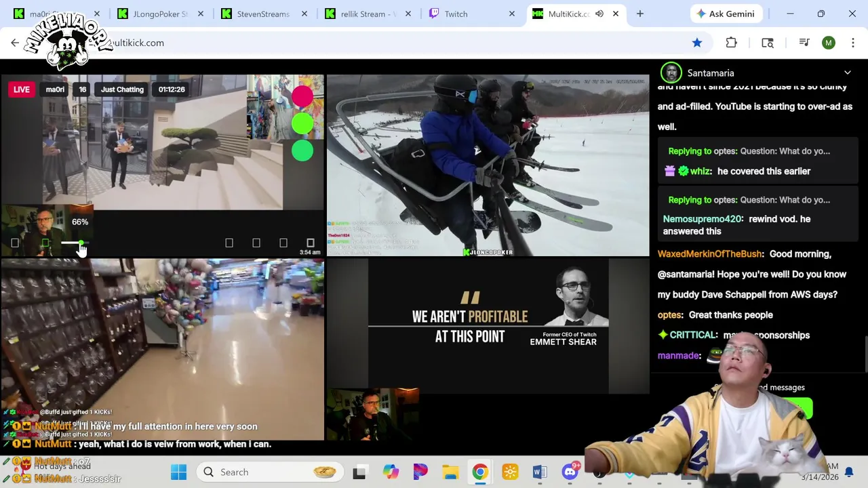Expand the Santamaria chat chevron
This screenshot has width=868, height=488.
click(x=848, y=73)
